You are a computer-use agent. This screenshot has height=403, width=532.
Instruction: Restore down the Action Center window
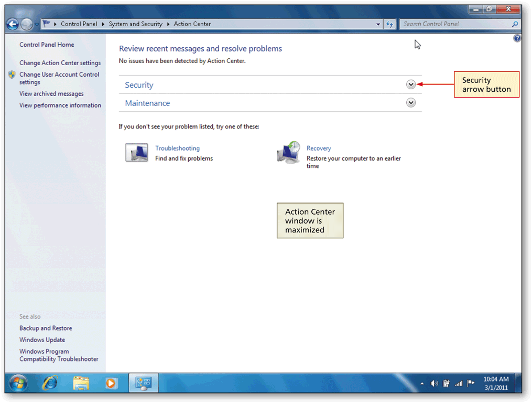click(489, 9)
